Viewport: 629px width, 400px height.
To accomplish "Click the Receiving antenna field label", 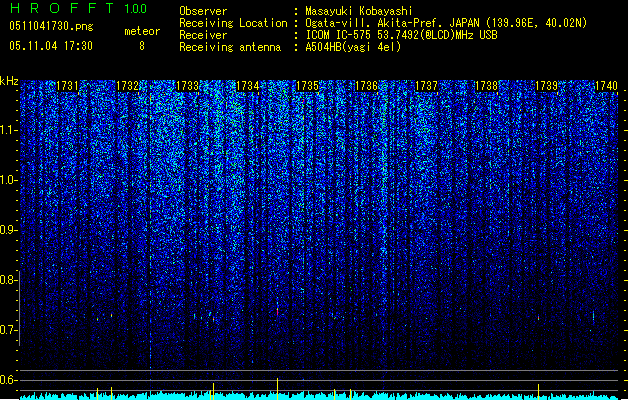I will (230, 47).
